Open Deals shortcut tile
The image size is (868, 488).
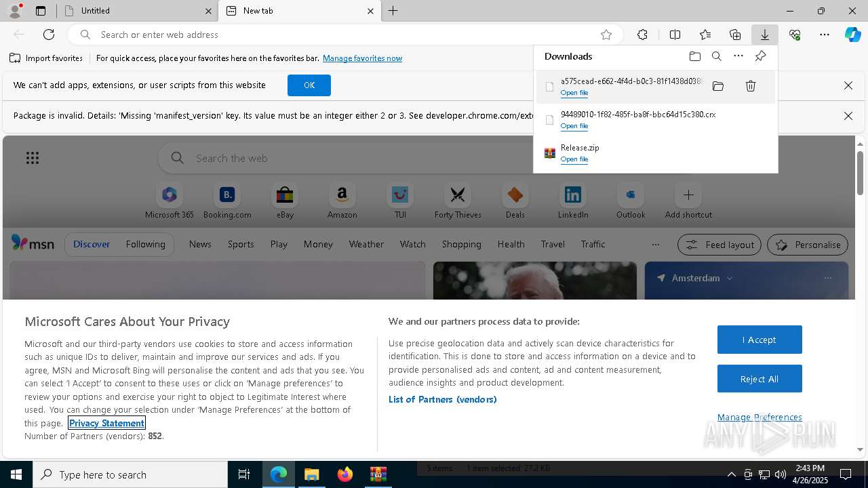pos(515,201)
